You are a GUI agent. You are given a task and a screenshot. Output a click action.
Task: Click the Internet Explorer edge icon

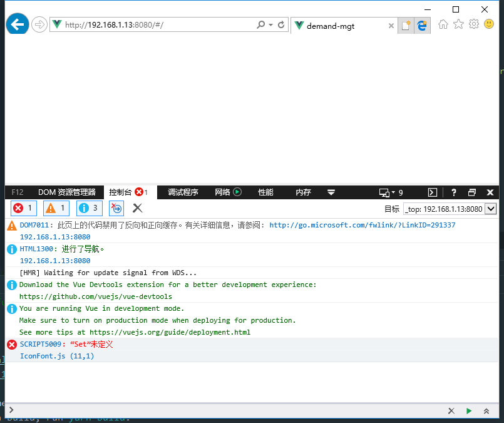click(422, 25)
